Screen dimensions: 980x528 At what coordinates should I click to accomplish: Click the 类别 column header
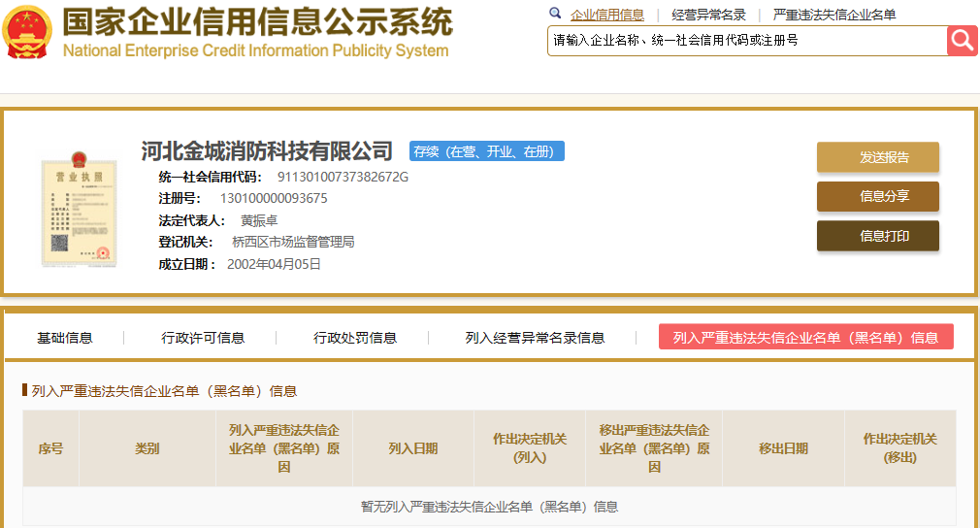click(147, 448)
